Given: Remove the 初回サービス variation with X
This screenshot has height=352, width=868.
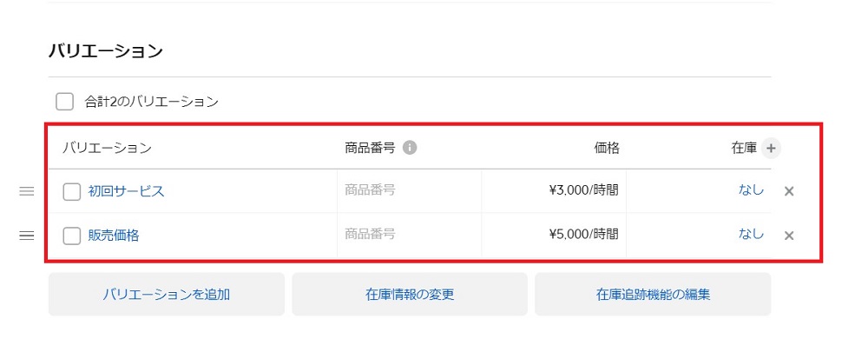Looking at the screenshot, I should [789, 191].
